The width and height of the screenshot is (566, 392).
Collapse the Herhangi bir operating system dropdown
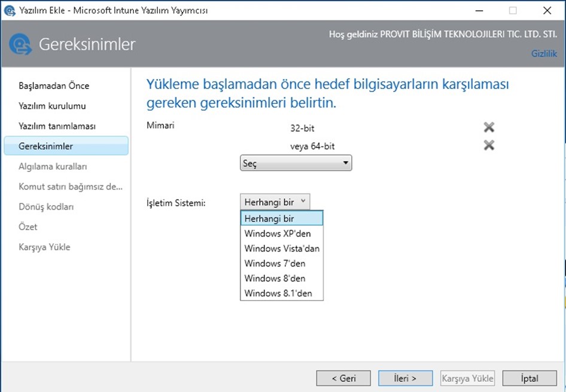(x=275, y=202)
